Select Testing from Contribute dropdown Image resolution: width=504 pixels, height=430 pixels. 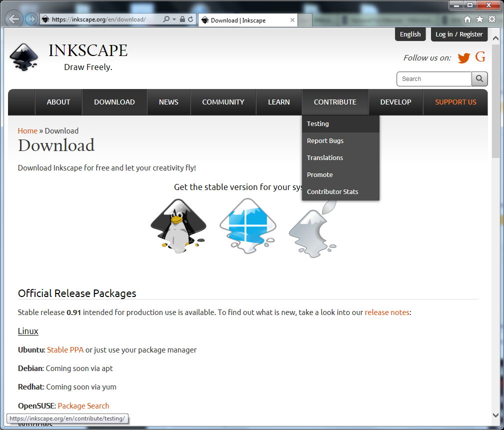pos(340,123)
